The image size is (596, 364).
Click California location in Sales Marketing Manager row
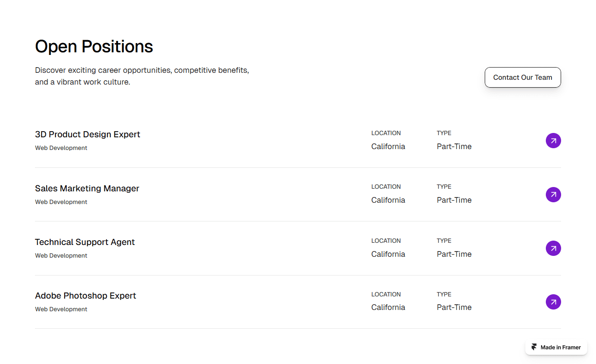(388, 200)
